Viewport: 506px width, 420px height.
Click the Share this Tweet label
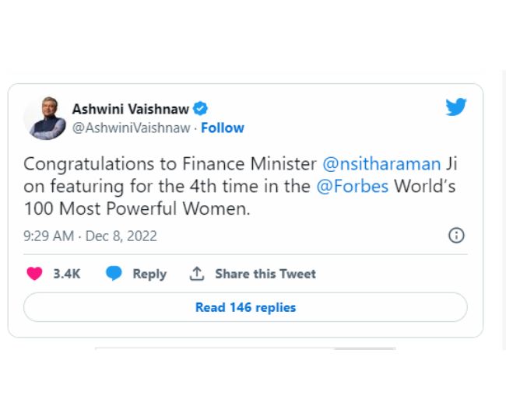(x=265, y=274)
